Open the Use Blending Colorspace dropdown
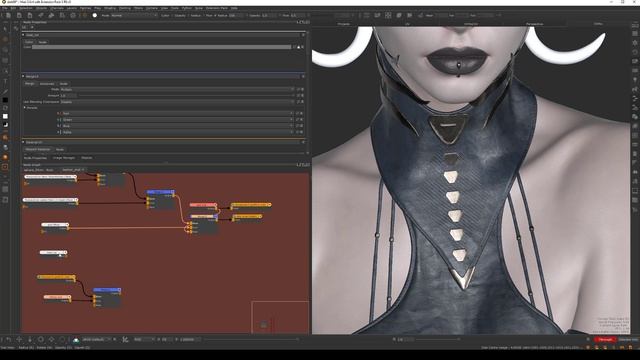640x360 pixels. coord(177,102)
